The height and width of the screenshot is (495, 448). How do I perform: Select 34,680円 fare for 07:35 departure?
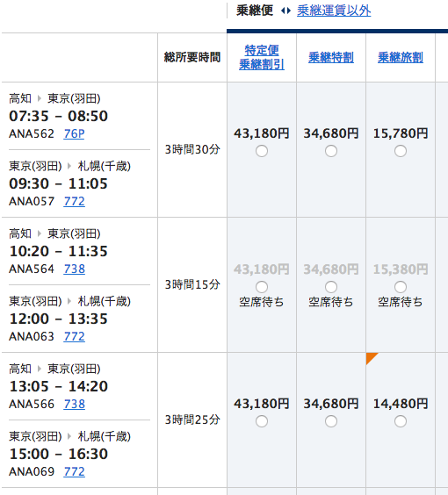(331, 151)
